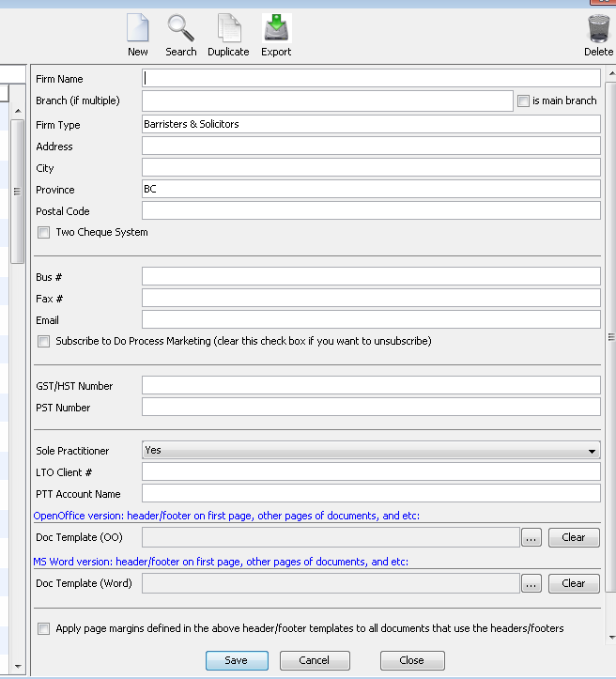The width and height of the screenshot is (616, 679).
Task: Enable the Two Cheque System checkbox
Action: 43,233
